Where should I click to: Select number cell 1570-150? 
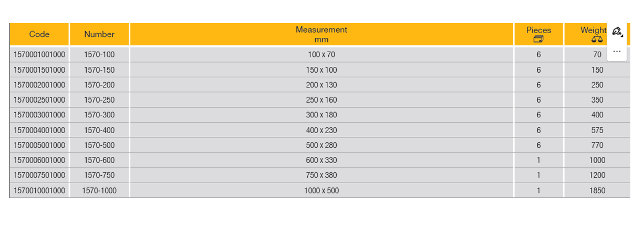99,70
